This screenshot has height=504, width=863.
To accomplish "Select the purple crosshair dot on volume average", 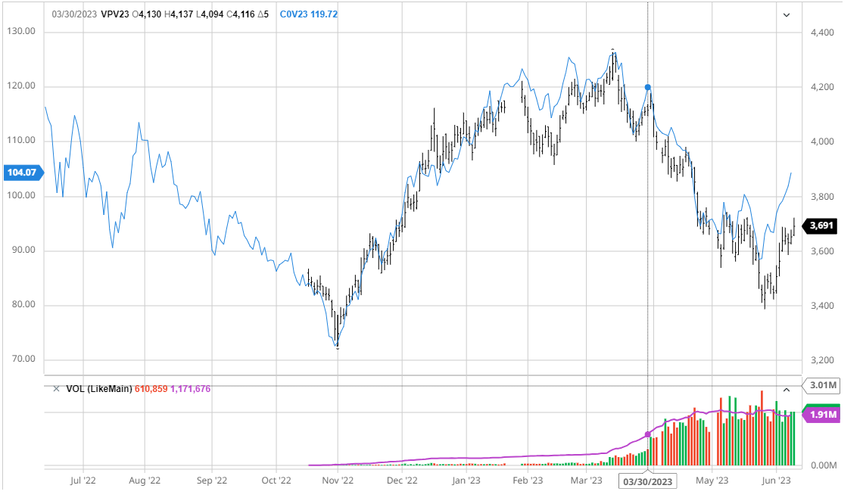I will (x=647, y=434).
